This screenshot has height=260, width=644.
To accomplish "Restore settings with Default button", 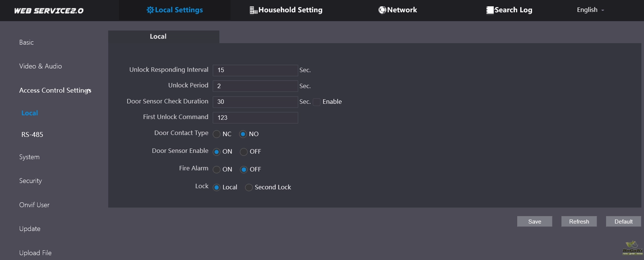I will (623, 222).
